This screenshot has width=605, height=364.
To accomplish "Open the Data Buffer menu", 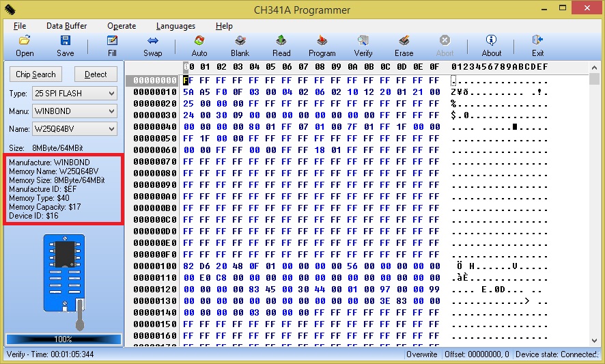I will click(x=66, y=26).
